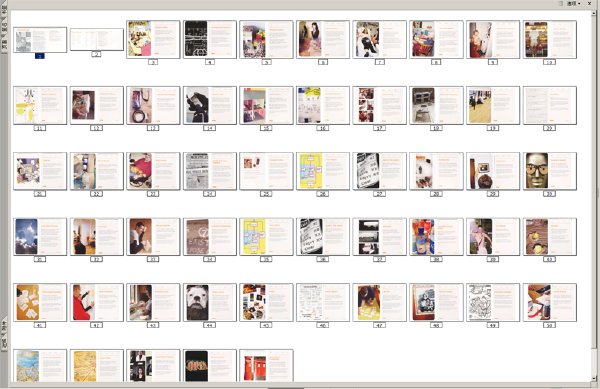Select page 34 thumbnail with number 7 sign
The height and width of the screenshot is (389, 600).
click(210, 237)
